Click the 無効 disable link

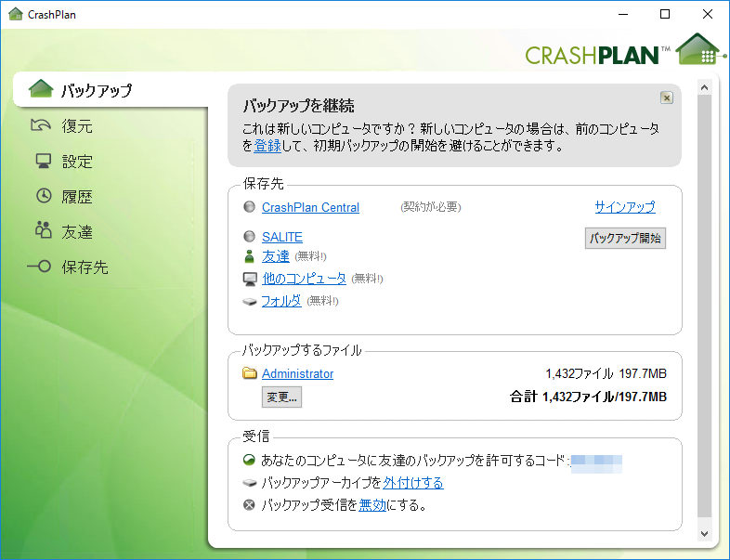(x=372, y=505)
